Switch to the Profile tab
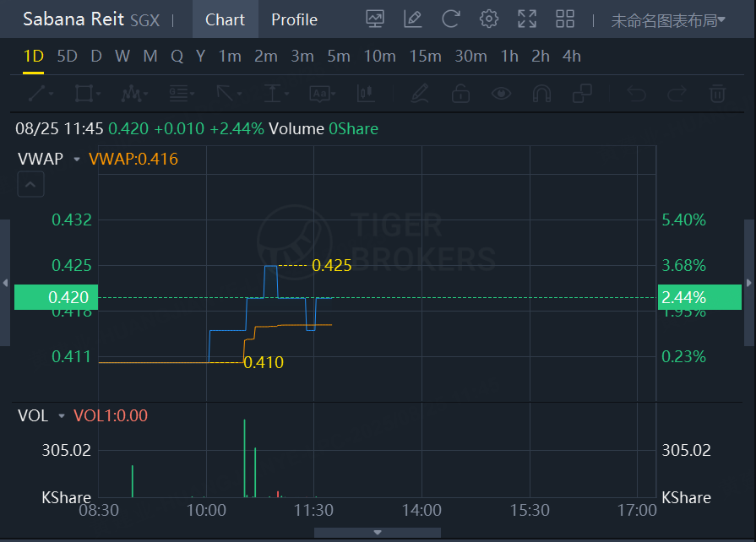This screenshot has width=756, height=542. [x=294, y=19]
